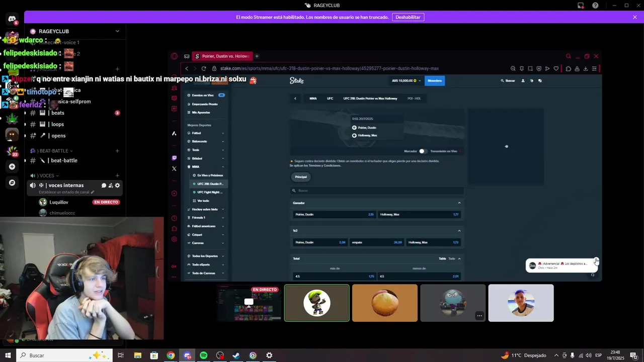The image size is (644, 362).
Task: Expand Fútbol sports menu
Action: click(223, 133)
